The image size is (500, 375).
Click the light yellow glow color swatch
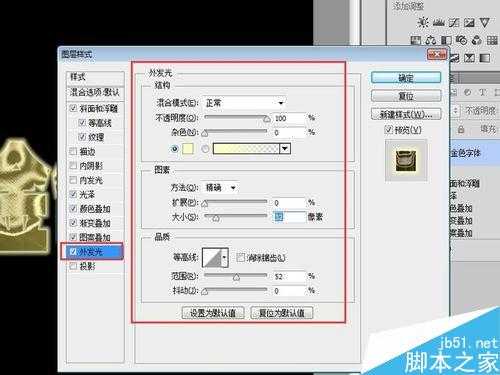click(188, 149)
